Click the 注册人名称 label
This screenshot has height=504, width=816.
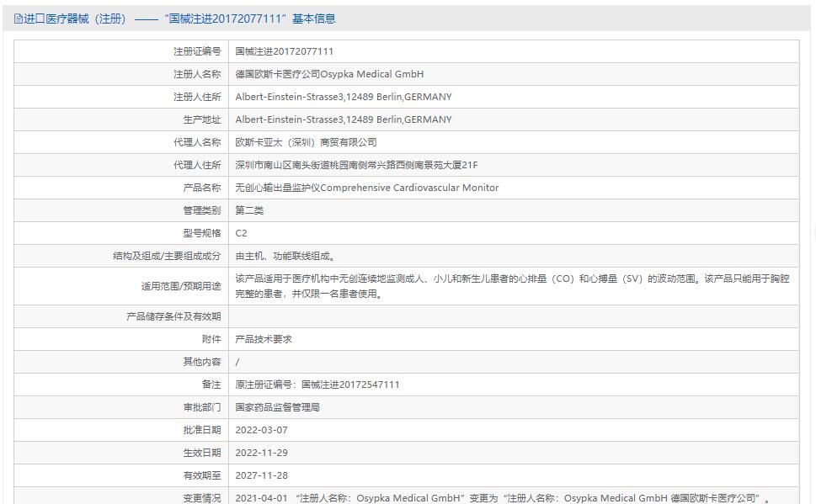tap(197, 74)
